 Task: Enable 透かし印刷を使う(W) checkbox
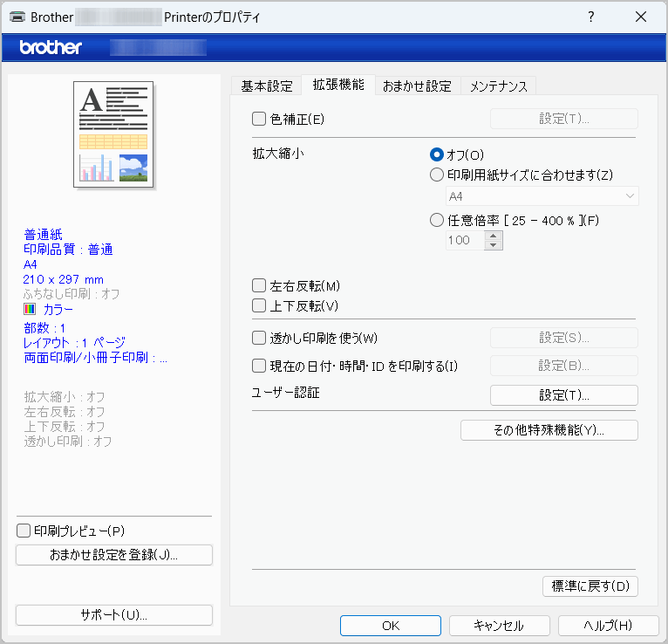[x=259, y=338]
